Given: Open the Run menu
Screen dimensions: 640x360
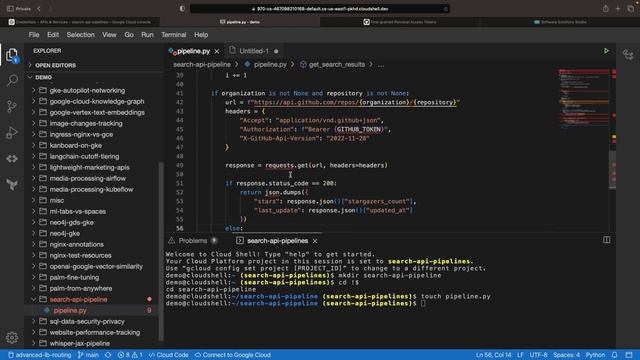Looking at the screenshot, I should [x=147, y=35].
